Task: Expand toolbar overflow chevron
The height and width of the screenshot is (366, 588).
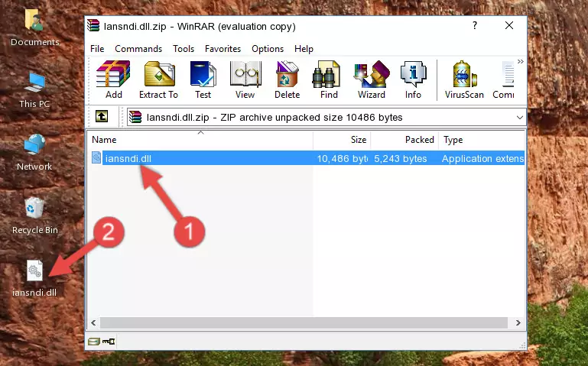Action: (521, 61)
